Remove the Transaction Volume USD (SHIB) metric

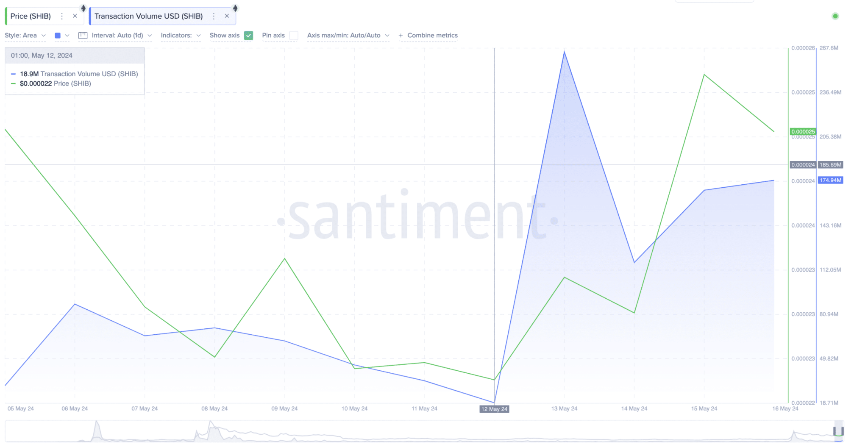coord(227,16)
